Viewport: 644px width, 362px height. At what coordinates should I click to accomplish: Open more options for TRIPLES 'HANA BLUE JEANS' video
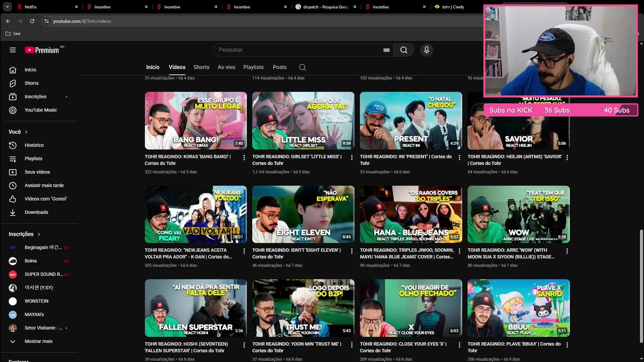coord(459,251)
